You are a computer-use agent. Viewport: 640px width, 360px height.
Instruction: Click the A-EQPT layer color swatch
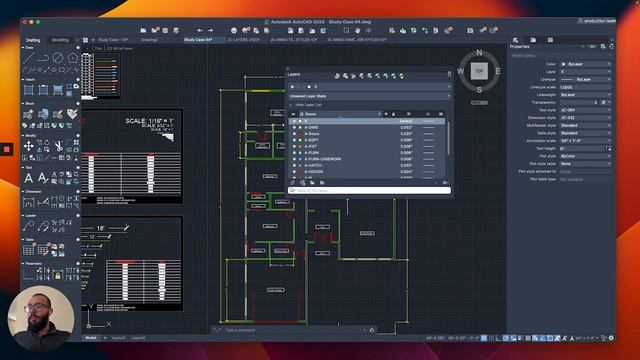point(300,140)
